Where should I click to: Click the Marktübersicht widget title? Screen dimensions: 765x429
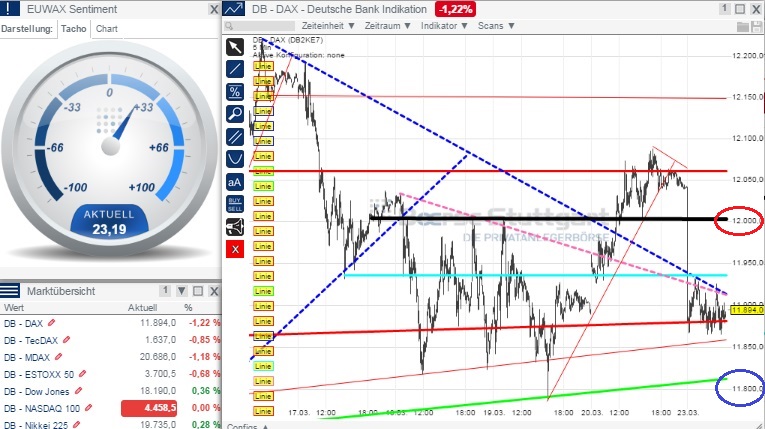coord(61,291)
